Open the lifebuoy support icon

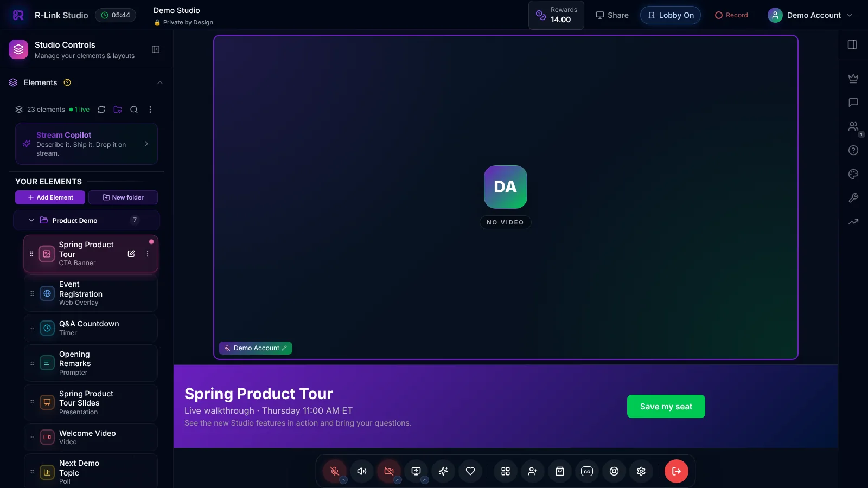coord(614,471)
